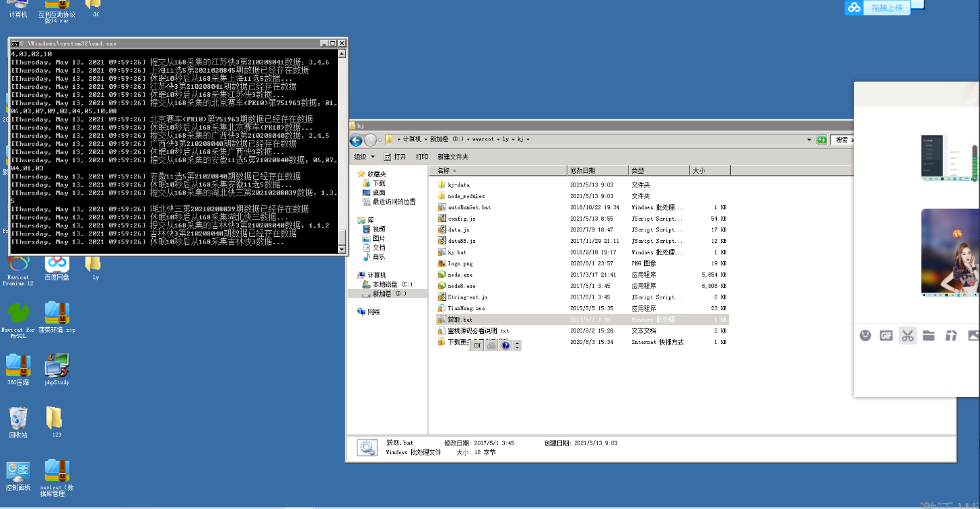Expand the 计算机 breadcrumb dropdown arrow
980x509 pixels.
pyautogui.click(x=426, y=139)
